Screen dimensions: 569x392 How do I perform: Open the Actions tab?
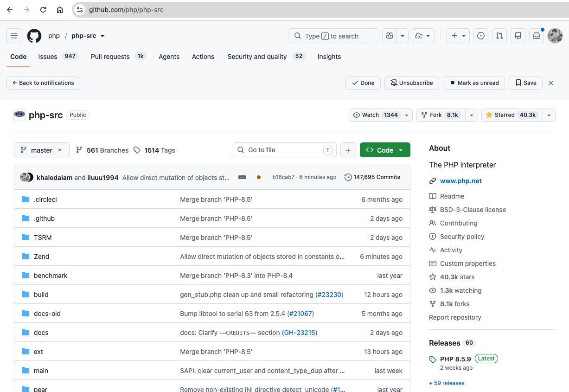tap(203, 57)
